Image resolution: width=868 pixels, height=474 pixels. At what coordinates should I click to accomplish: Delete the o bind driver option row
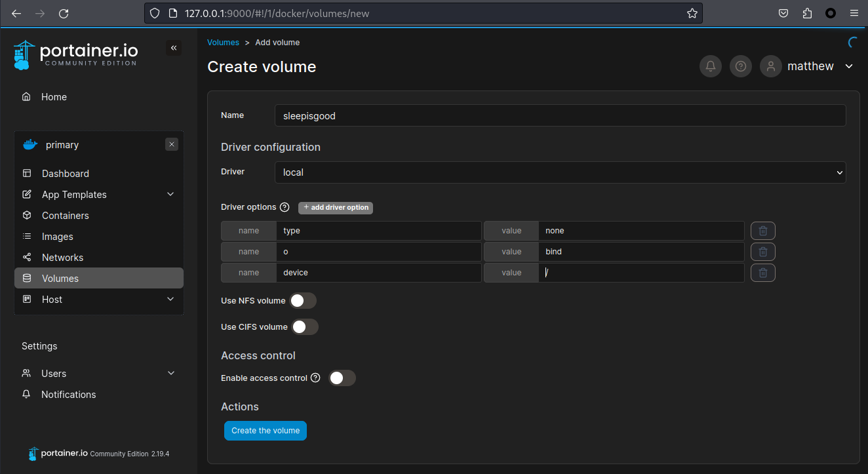click(763, 252)
